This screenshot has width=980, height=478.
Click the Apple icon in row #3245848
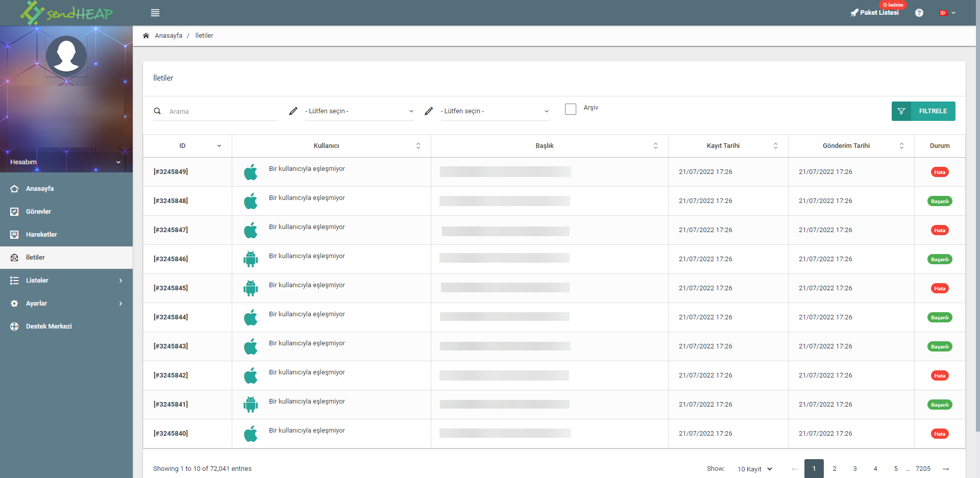[x=251, y=201]
